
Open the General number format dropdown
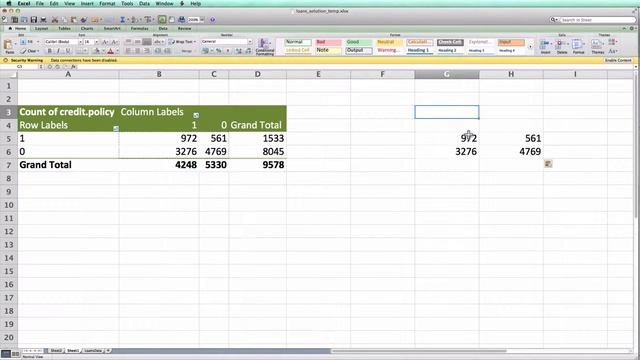click(x=250, y=42)
